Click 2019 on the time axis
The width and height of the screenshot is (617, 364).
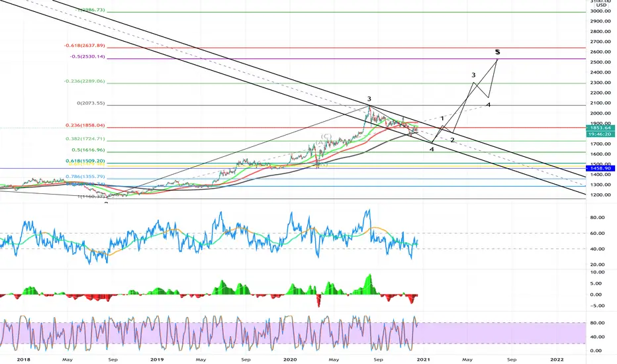pos(157,359)
